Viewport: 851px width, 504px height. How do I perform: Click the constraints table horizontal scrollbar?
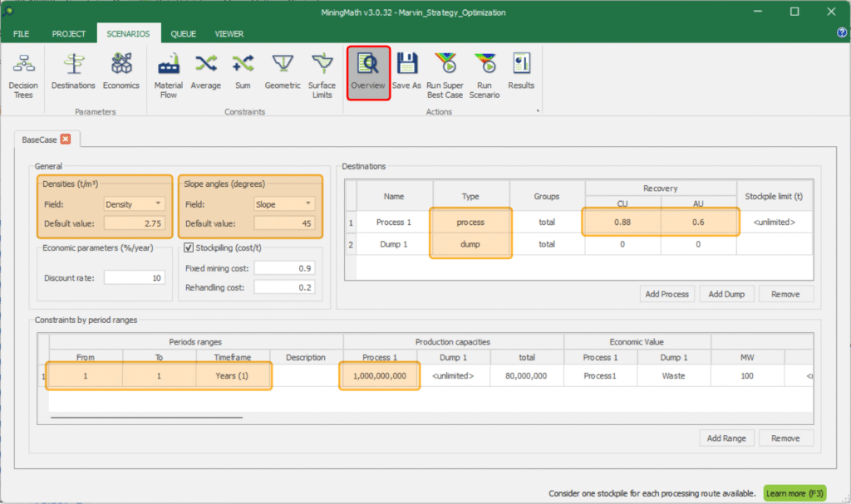[x=146, y=417]
